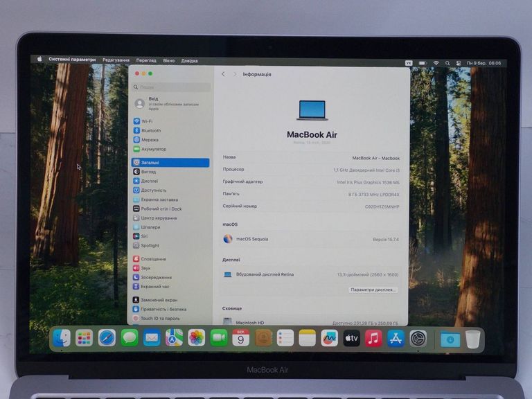Screen dimensions: 532x399
Task: Open Екранний час settings
Action: tap(151, 286)
